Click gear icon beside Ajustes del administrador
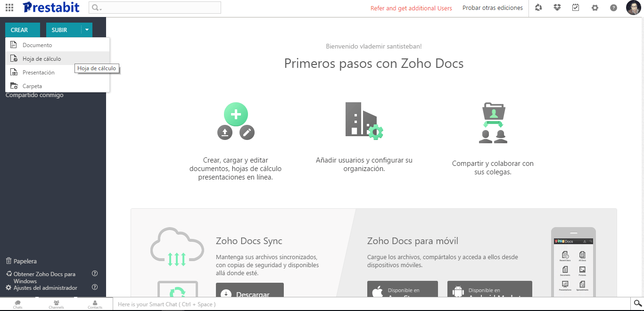This screenshot has width=644, height=311. click(8, 287)
